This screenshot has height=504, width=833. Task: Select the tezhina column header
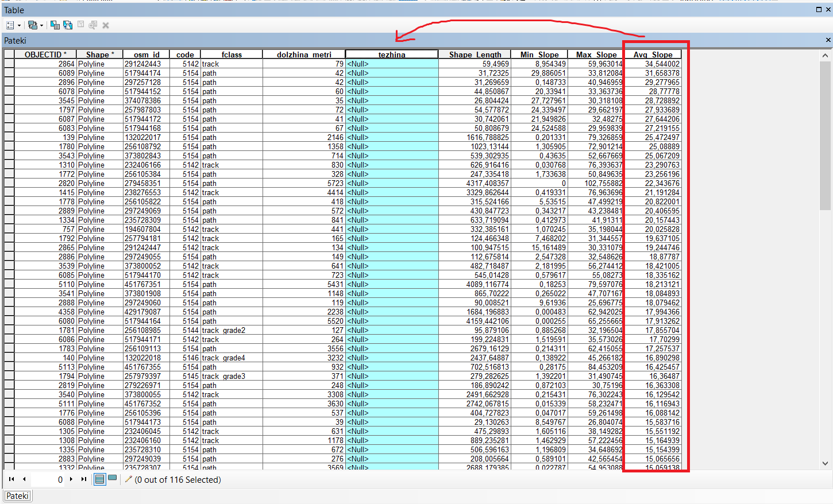coord(392,55)
